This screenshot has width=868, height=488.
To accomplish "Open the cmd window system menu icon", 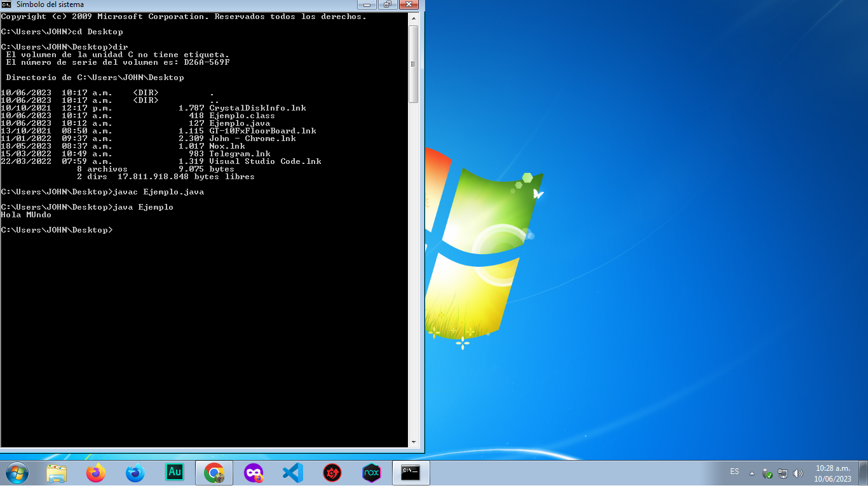I will click(6, 4).
